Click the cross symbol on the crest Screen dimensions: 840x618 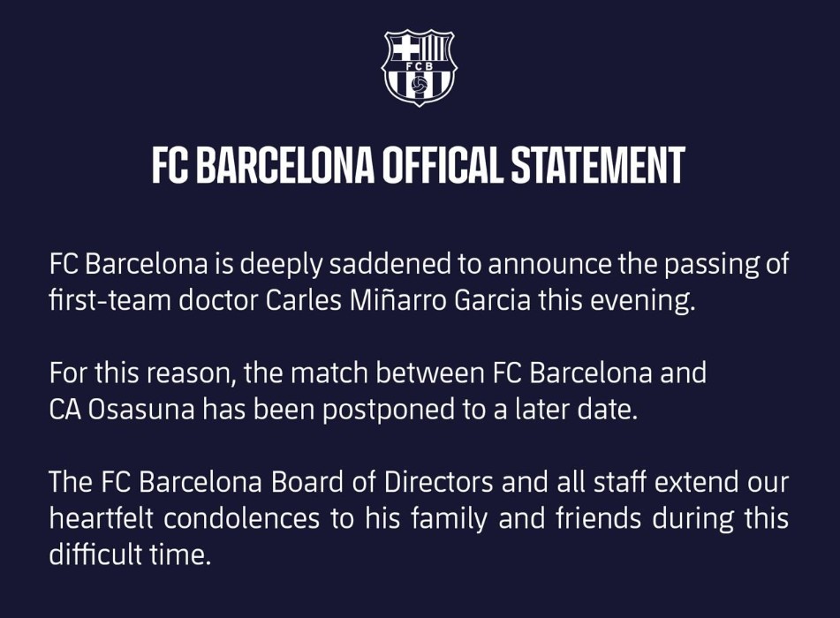tap(405, 49)
